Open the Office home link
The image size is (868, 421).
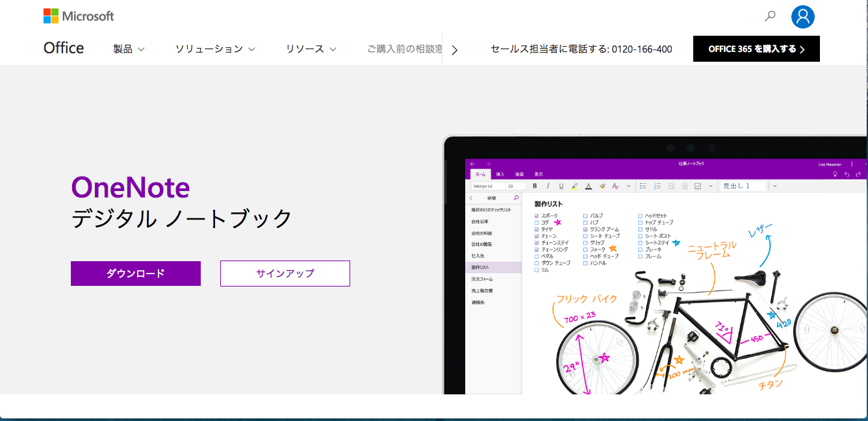pos(64,48)
